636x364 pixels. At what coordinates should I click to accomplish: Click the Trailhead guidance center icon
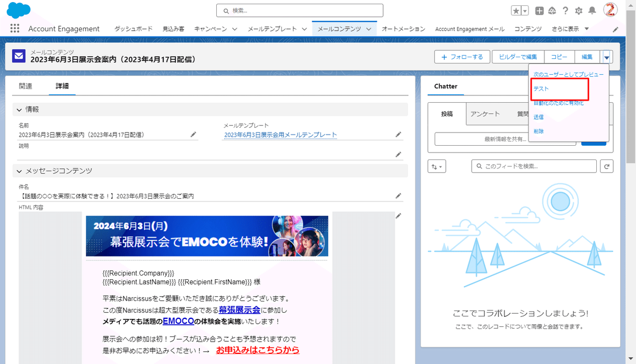click(x=552, y=11)
